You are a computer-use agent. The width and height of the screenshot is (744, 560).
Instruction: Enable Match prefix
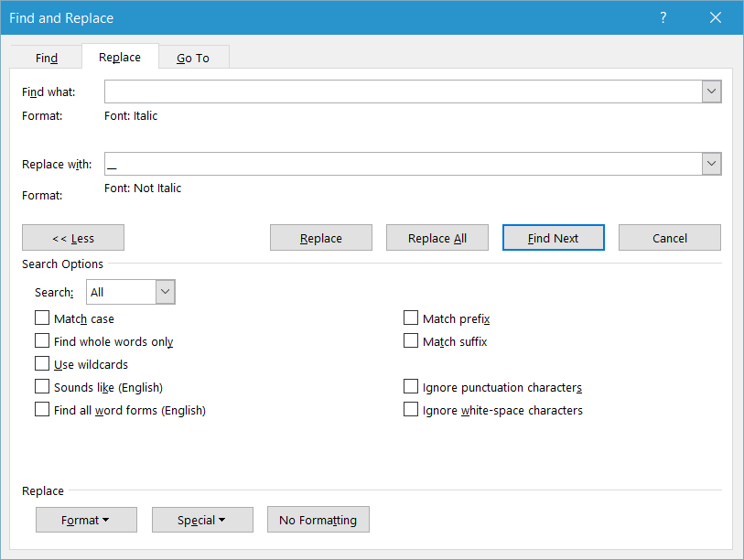click(411, 318)
